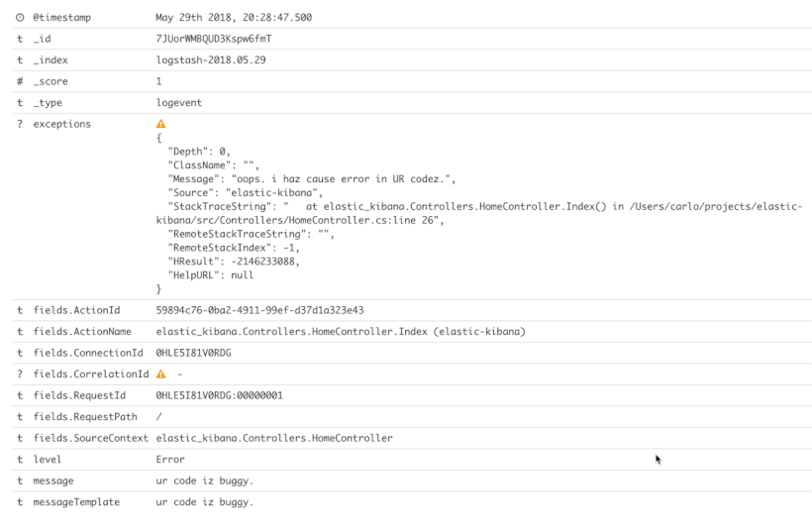Select the fields.ActionName field name
This screenshot has height=531, width=812.
point(82,332)
